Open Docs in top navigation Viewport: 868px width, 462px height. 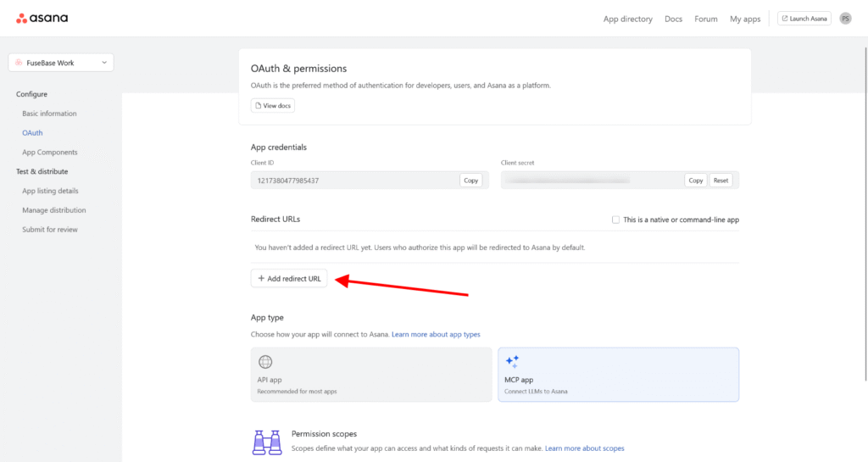click(673, 19)
